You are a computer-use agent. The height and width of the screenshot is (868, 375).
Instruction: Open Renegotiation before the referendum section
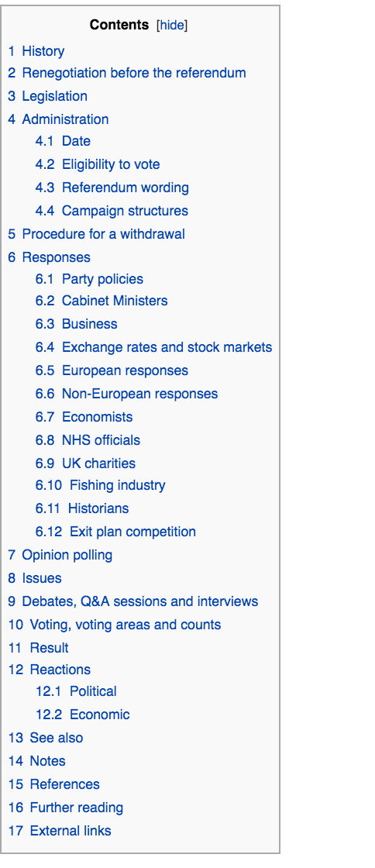(126, 73)
